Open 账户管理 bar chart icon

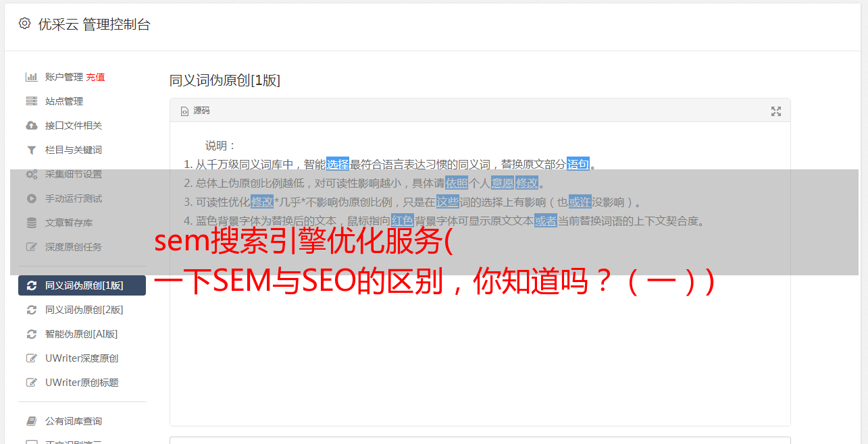pos(31,77)
